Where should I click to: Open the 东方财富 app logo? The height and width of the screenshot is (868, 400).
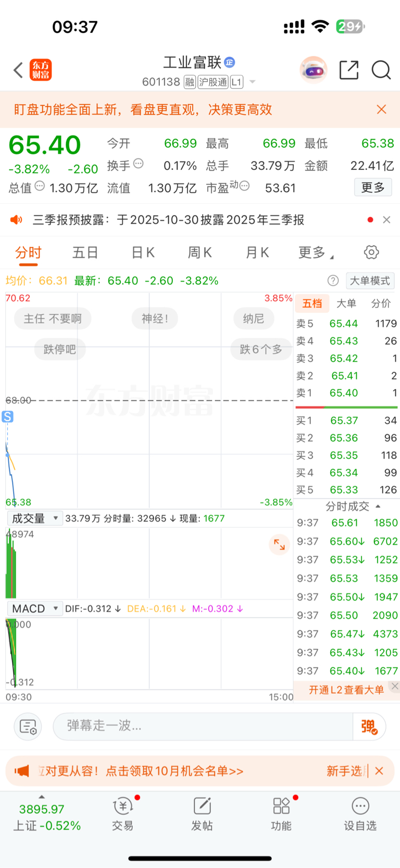click(41, 70)
